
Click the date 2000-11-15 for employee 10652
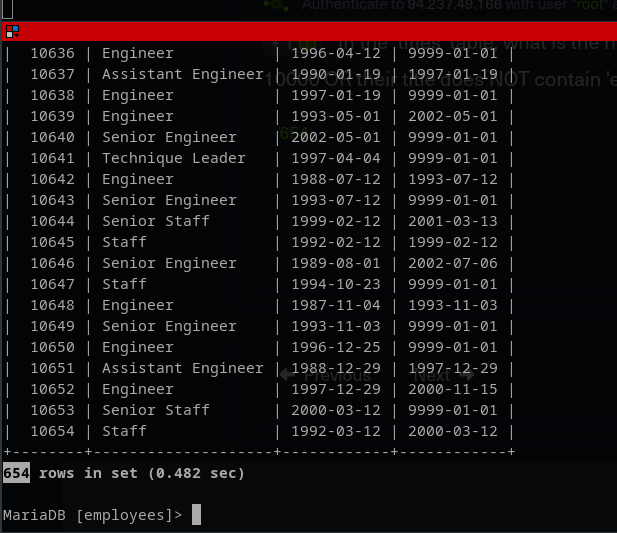(453, 389)
